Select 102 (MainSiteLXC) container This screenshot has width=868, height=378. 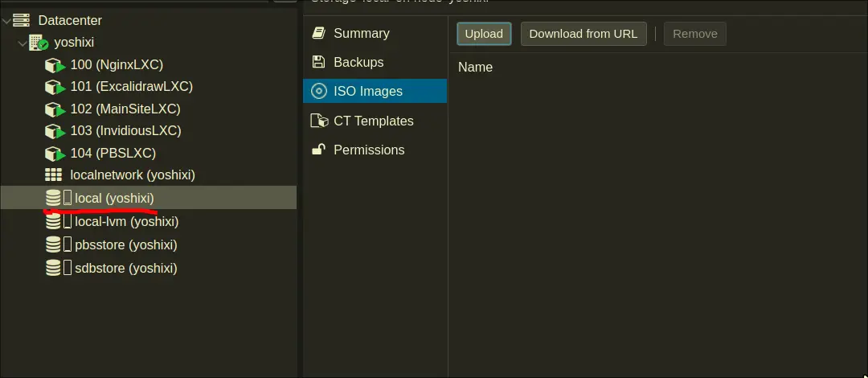tap(125, 109)
